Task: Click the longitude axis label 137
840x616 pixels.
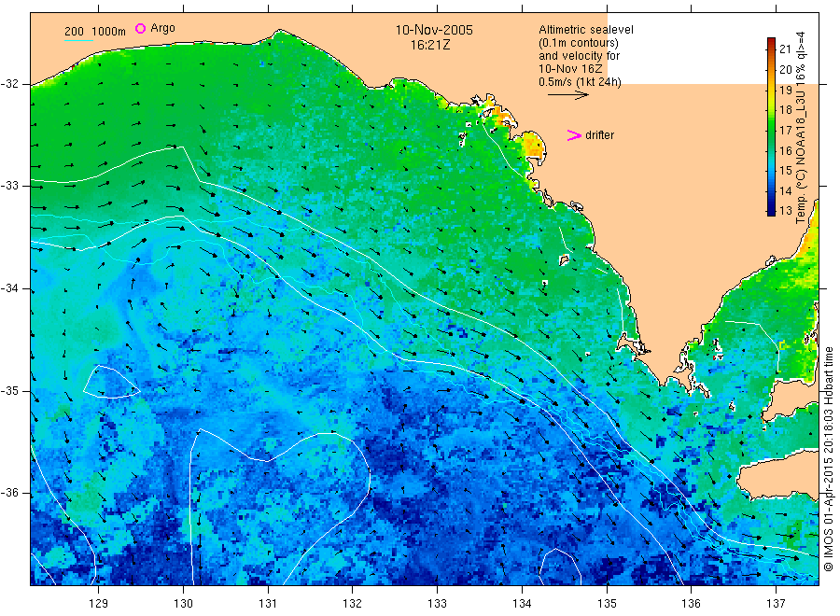Action: (x=776, y=604)
